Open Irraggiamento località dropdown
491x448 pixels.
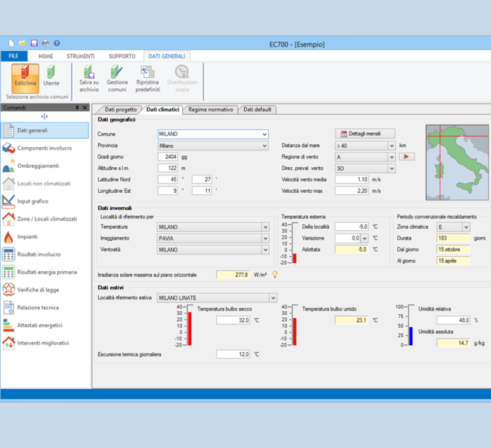coord(266,238)
